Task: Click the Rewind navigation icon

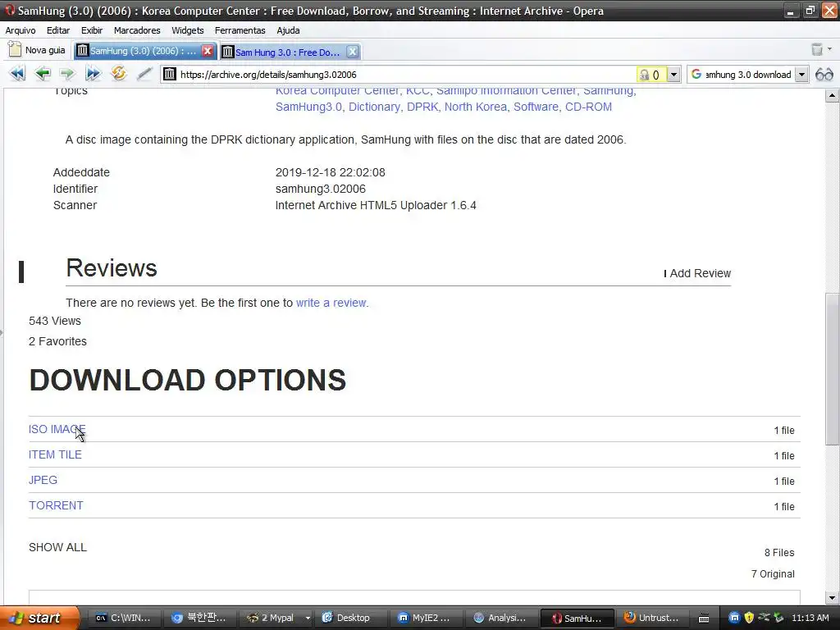Action: [x=17, y=73]
